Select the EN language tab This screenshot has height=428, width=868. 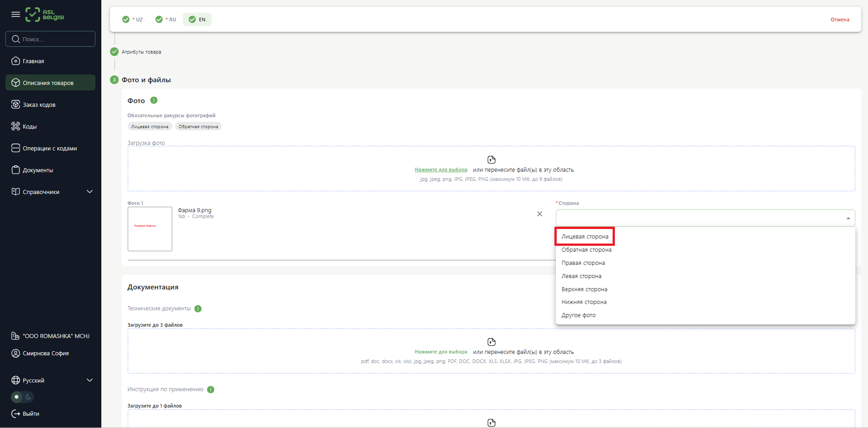coord(197,20)
